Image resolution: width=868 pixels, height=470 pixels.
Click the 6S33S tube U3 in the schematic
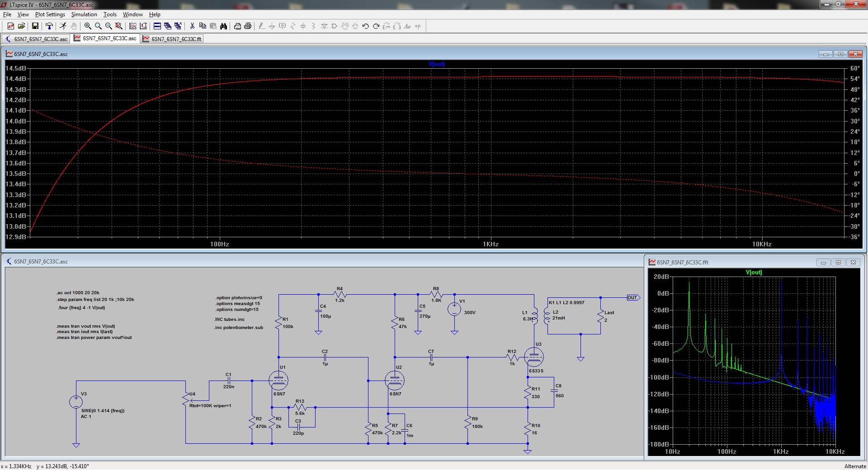click(534, 357)
